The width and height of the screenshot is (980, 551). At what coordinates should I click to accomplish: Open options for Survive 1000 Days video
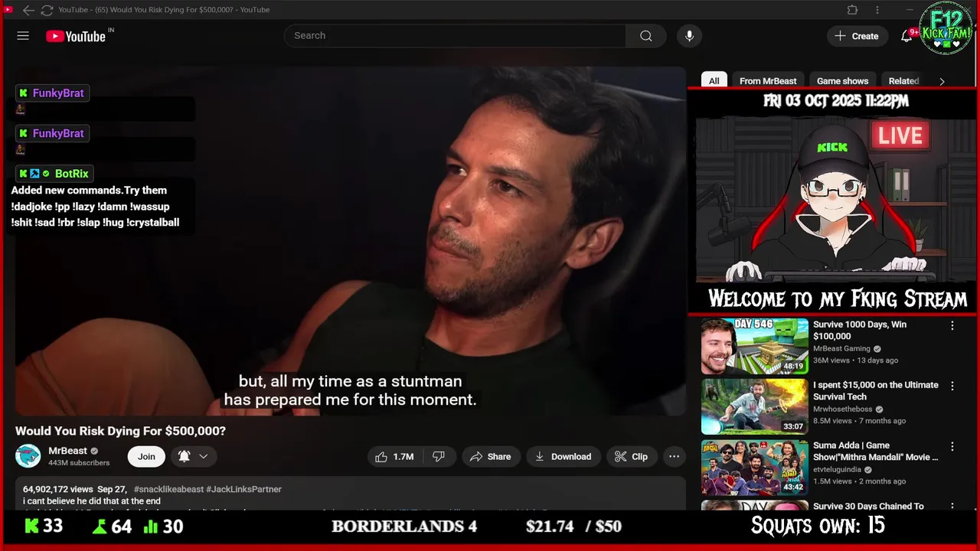(x=952, y=325)
